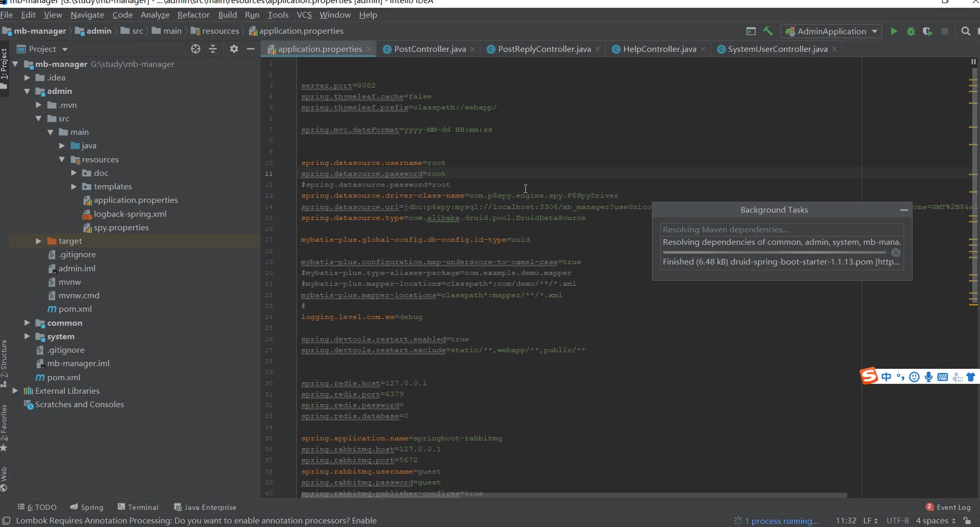Click the Project panel settings gear
This screenshot has width=980, height=527.
coord(234,49)
